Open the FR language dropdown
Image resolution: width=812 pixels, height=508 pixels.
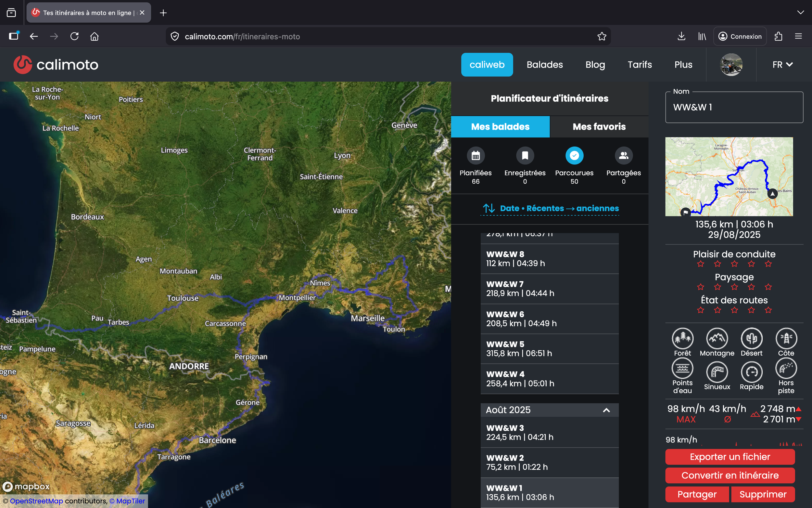tap(782, 64)
